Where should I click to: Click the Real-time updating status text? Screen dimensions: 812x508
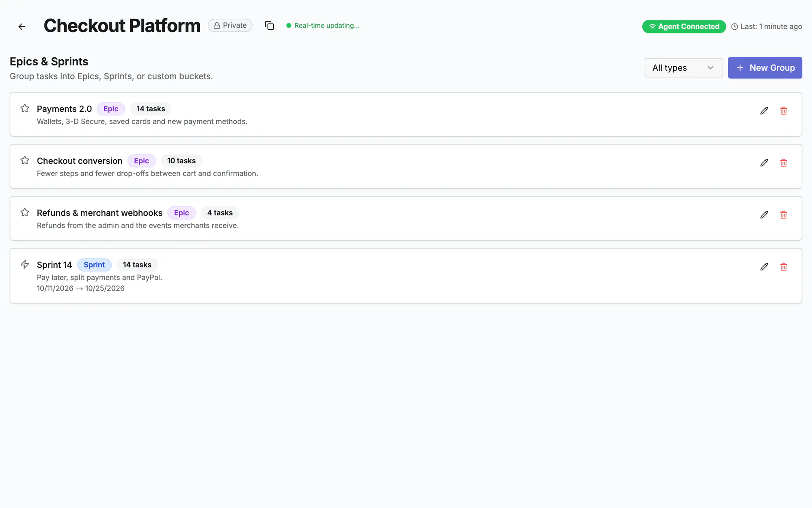point(327,26)
